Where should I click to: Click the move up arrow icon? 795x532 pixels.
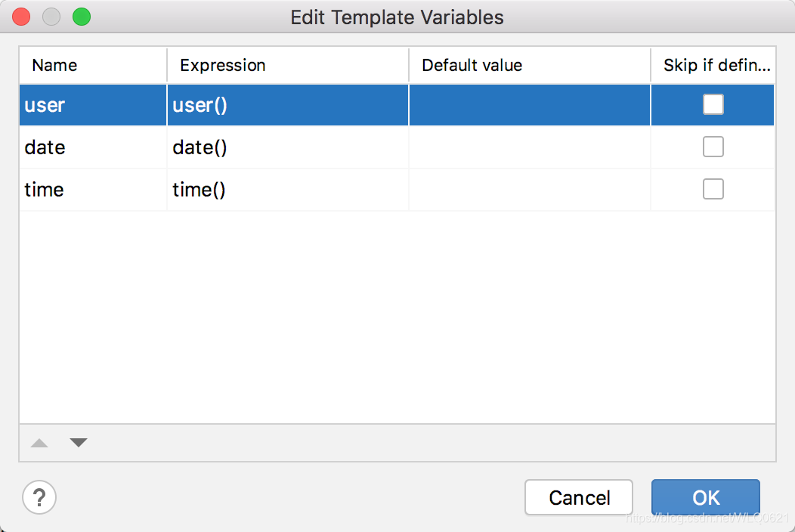[x=39, y=444]
